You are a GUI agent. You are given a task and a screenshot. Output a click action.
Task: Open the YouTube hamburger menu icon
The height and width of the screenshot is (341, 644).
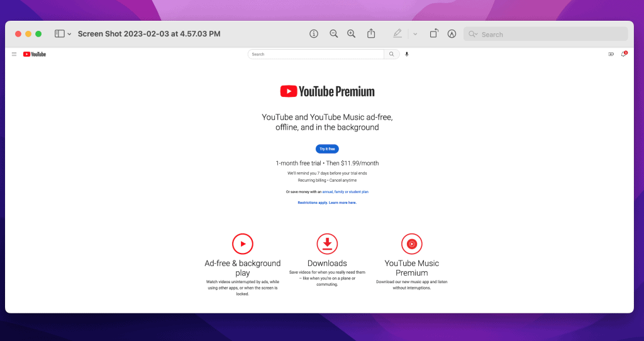tap(14, 54)
